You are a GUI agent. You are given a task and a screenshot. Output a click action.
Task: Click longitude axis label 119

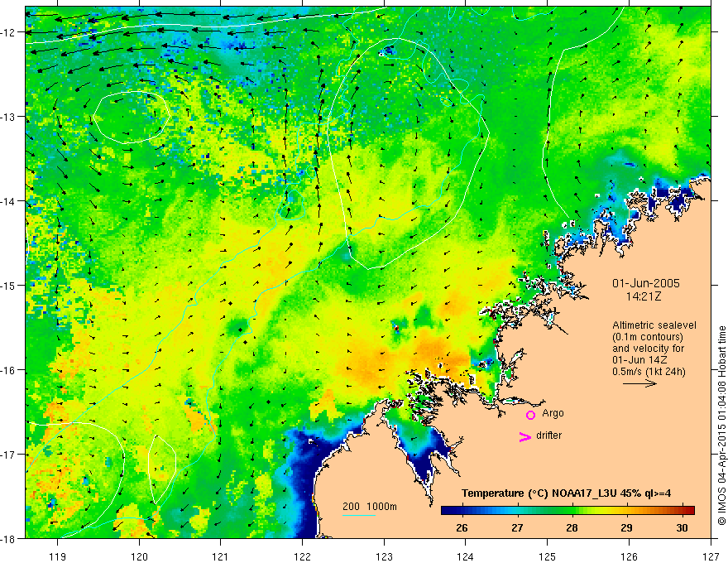coord(58,556)
